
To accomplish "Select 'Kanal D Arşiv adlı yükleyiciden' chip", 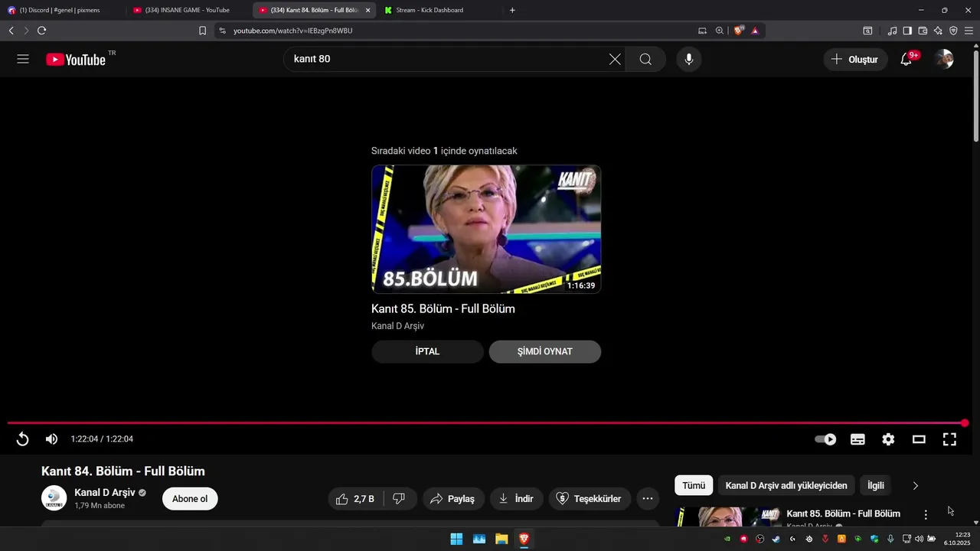I will [x=786, y=485].
